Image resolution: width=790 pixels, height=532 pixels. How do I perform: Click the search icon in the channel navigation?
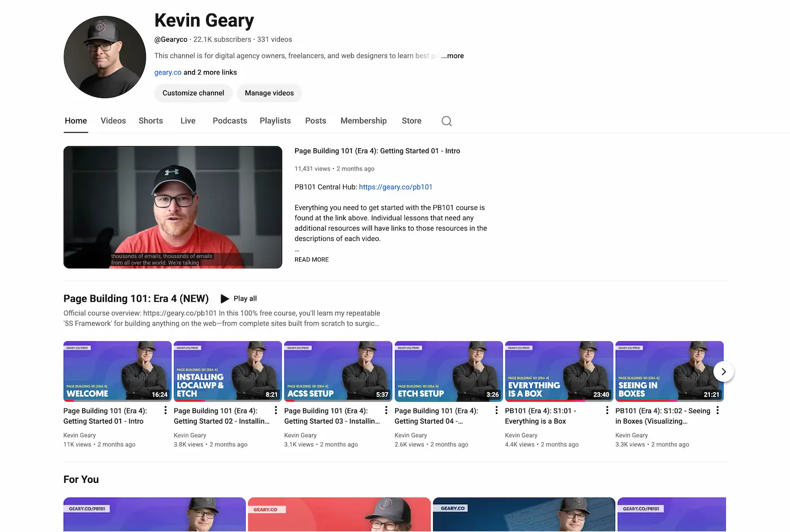tap(446, 121)
